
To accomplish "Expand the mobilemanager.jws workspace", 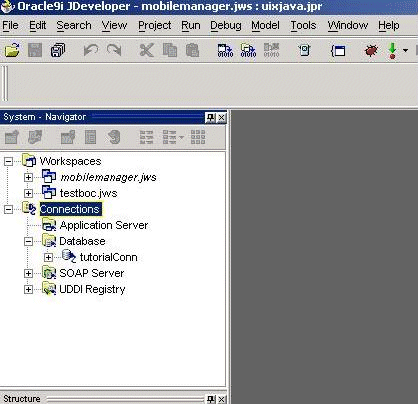I will click(x=28, y=177).
